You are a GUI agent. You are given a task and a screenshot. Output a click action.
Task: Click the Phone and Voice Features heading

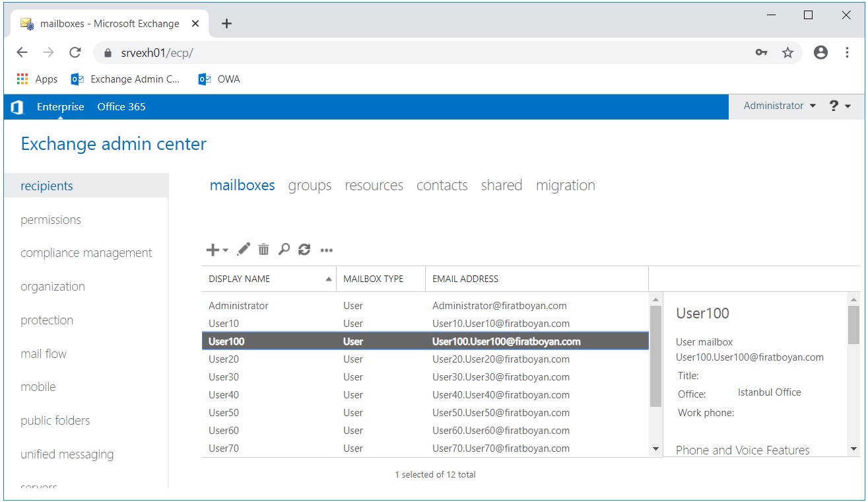[x=743, y=450]
